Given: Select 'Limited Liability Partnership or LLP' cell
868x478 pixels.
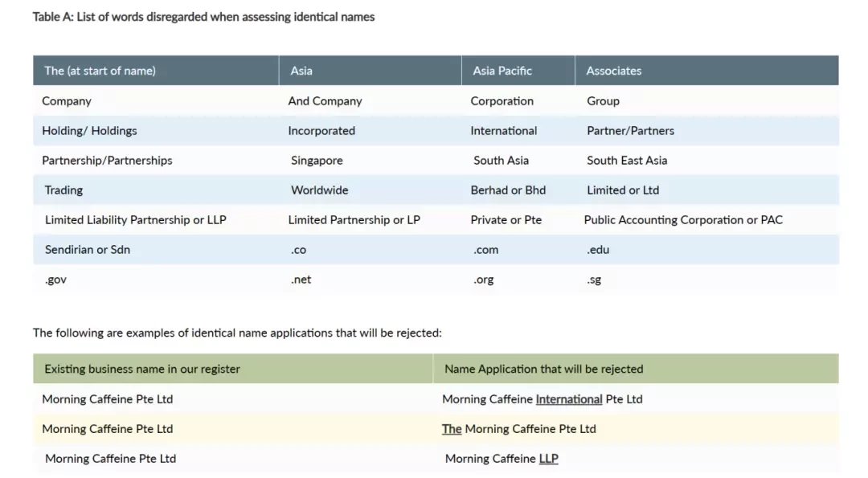Looking at the screenshot, I should click(156, 219).
